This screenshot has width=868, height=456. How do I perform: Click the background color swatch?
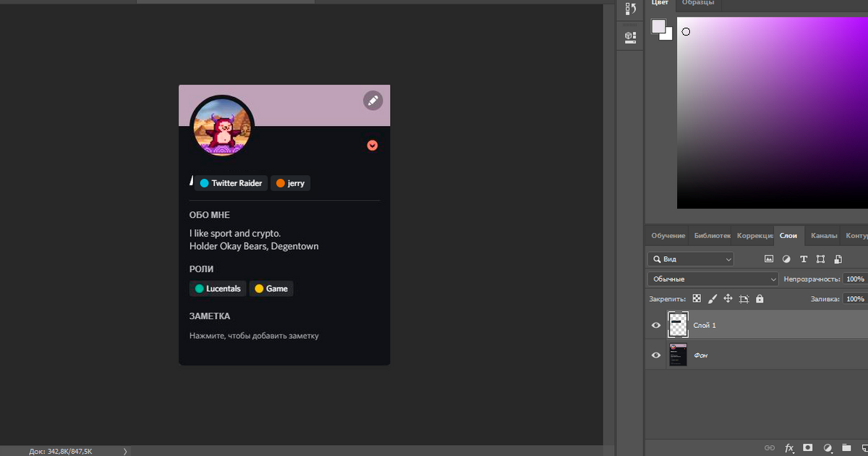coord(667,34)
